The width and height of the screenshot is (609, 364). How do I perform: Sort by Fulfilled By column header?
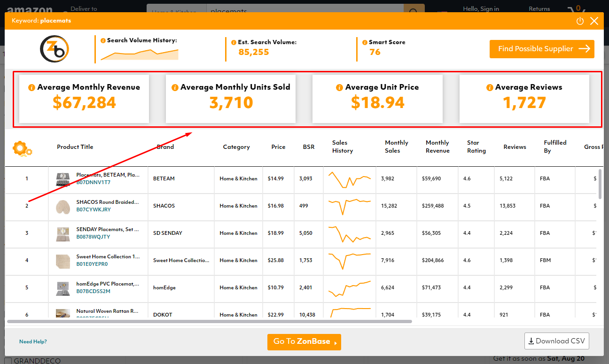(555, 147)
